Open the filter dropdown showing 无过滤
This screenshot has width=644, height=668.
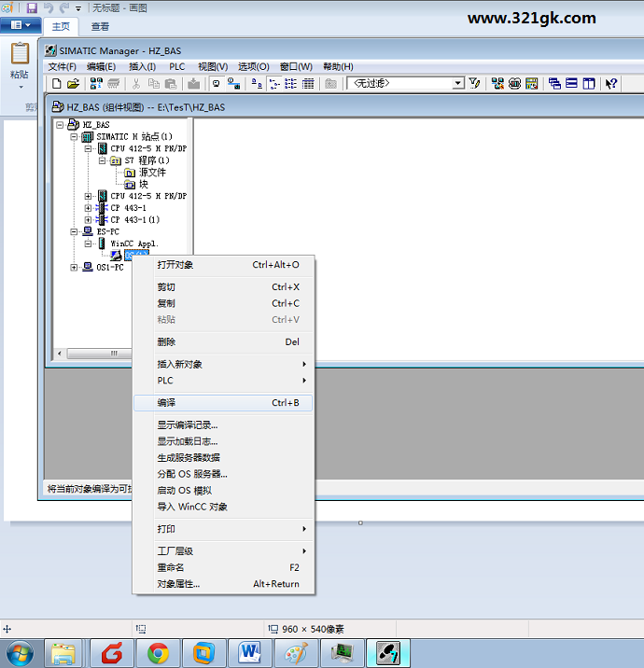click(x=458, y=83)
